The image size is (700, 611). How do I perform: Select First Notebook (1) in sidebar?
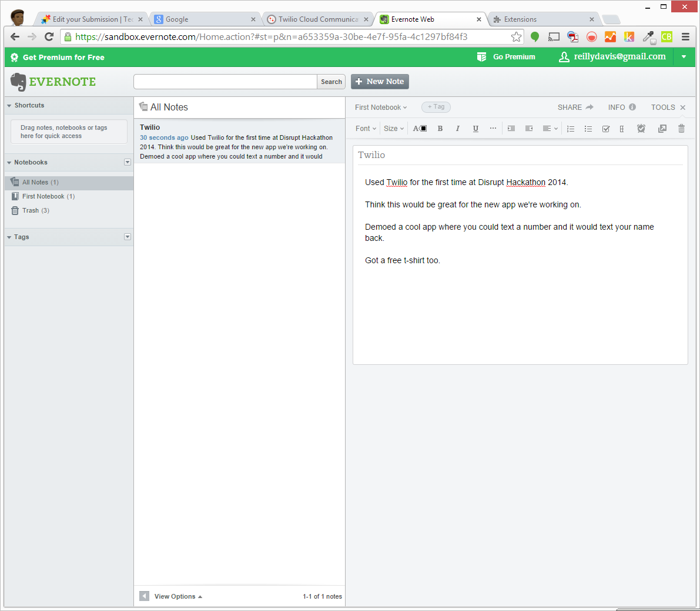click(69, 196)
